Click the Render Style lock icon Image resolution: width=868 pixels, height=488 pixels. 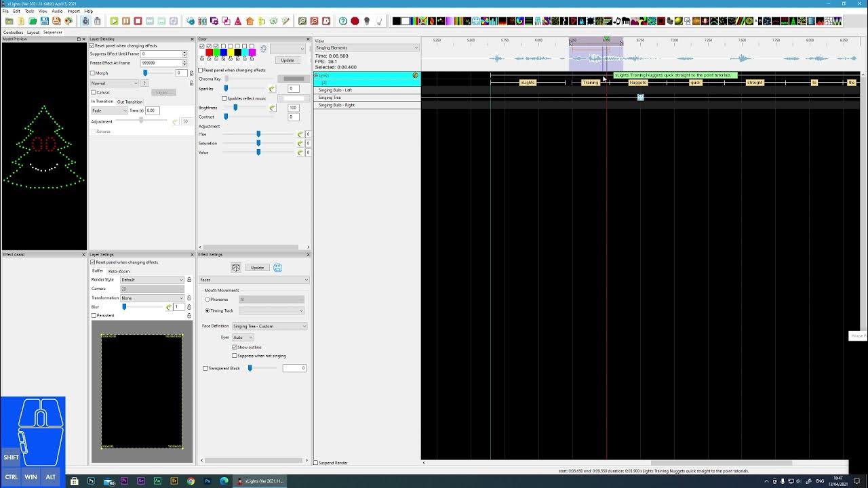click(x=189, y=280)
